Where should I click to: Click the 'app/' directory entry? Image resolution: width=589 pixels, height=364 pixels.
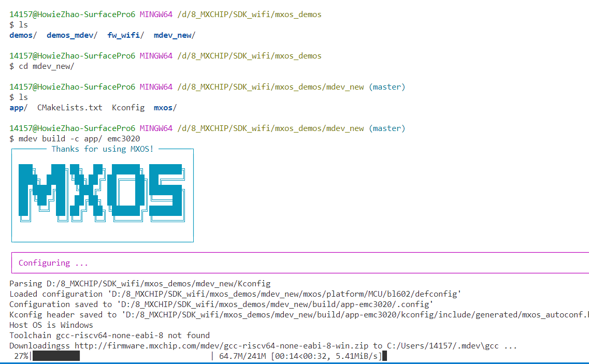(x=19, y=108)
